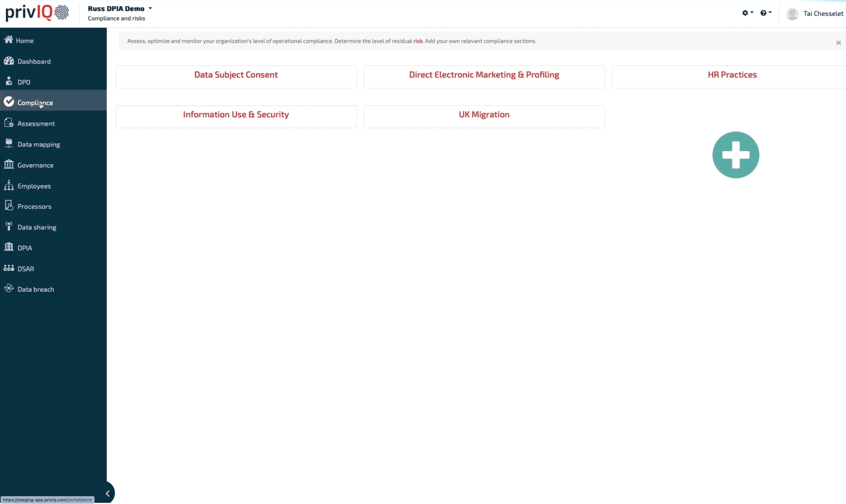Click the Data sharing broadcast icon
The height and width of the screenshot is (504, 846).
8,226
